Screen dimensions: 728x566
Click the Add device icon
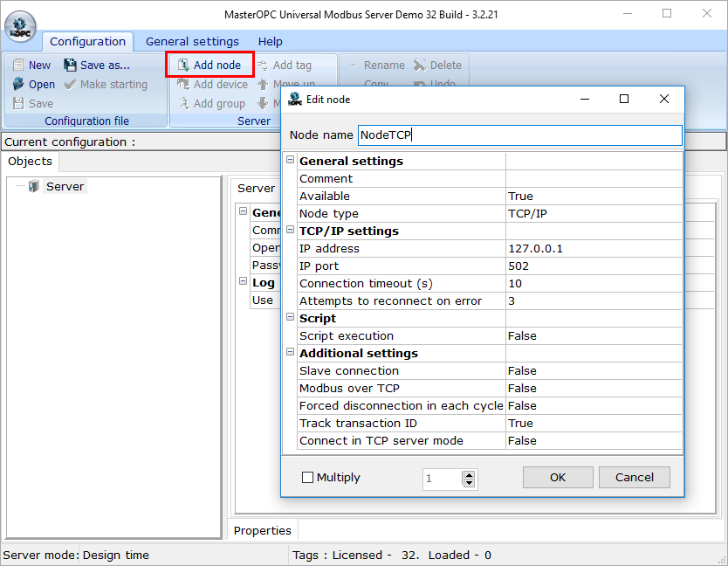pyautogui.click(x=183, y=84)
